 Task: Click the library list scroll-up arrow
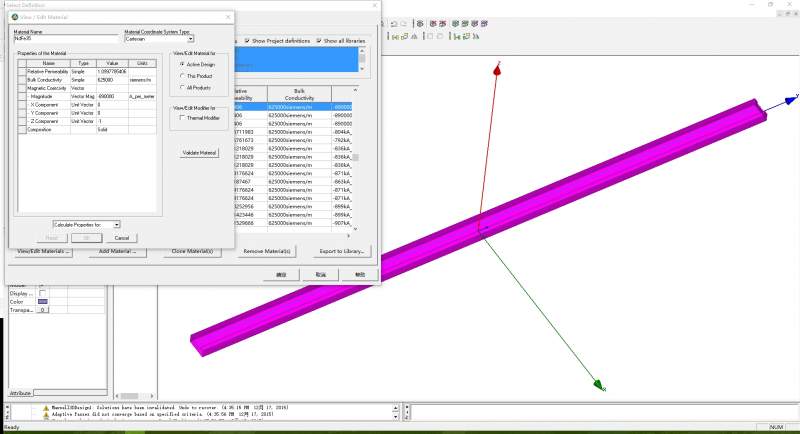point(362,50)
